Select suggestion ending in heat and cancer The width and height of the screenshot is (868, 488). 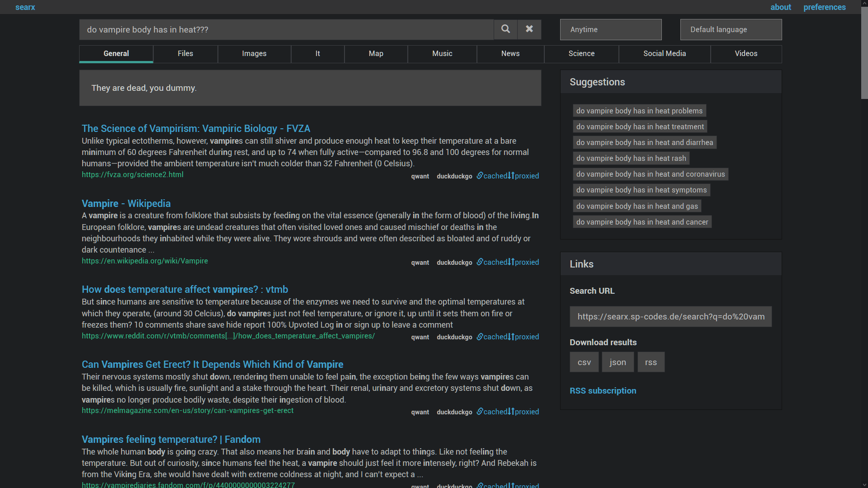click(642, 222)
